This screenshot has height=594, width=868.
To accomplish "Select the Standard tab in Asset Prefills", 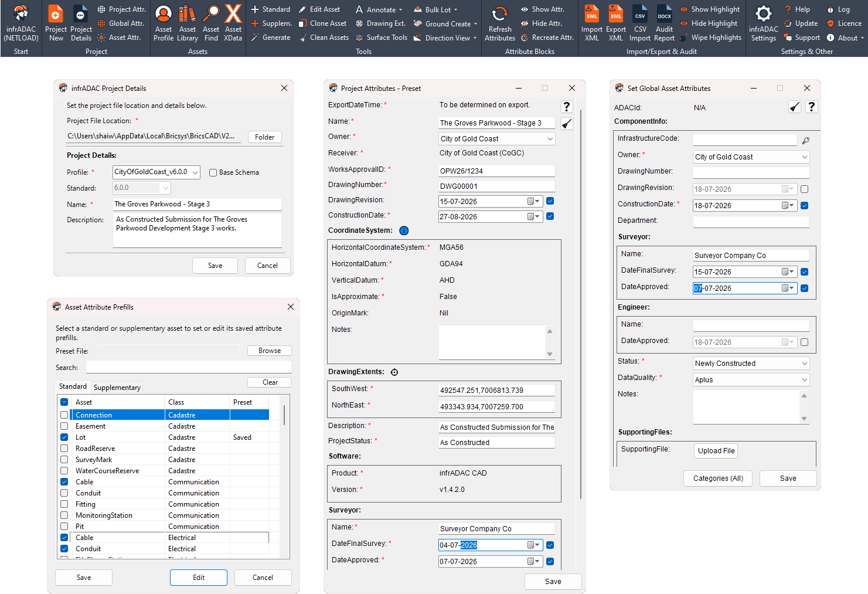I will [73, 386].
